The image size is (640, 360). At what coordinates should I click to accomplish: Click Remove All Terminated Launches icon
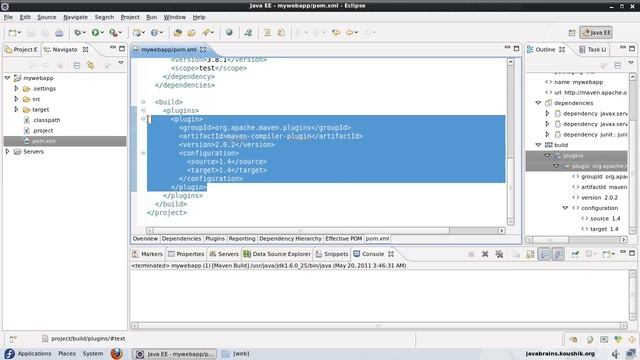tap(499, 254)
